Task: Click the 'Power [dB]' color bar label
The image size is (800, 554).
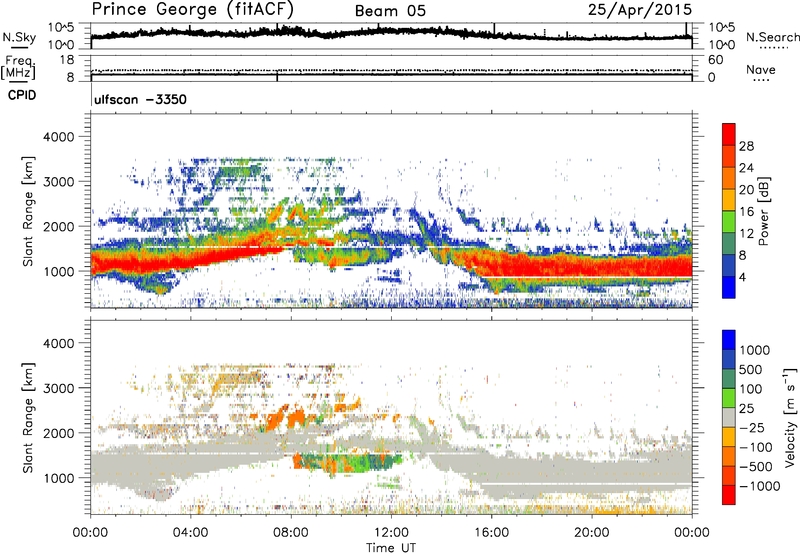Action: 763,211
